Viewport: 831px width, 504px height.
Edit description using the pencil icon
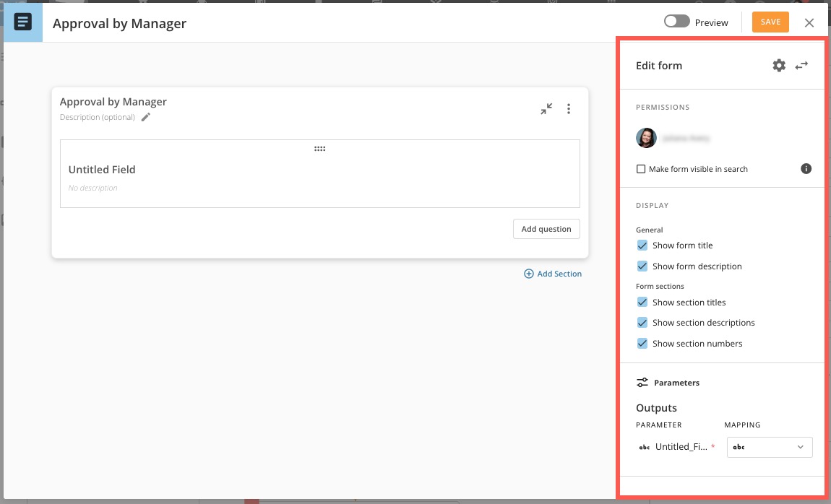[x=146, y=117]
